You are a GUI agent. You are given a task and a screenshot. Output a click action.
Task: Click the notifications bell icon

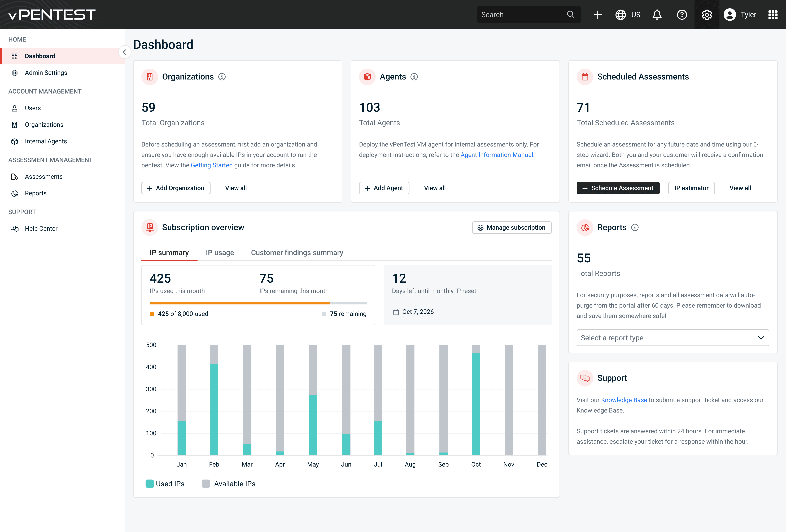point(657,15)
